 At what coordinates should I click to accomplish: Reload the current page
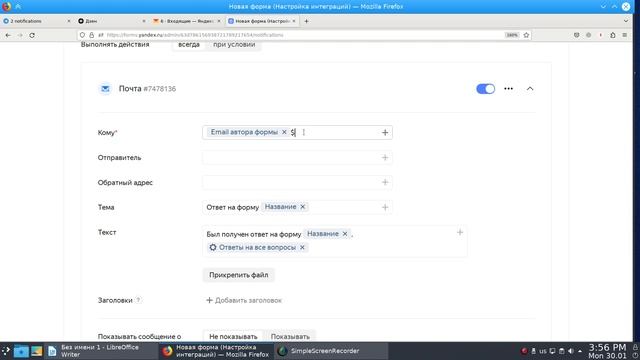32,35
